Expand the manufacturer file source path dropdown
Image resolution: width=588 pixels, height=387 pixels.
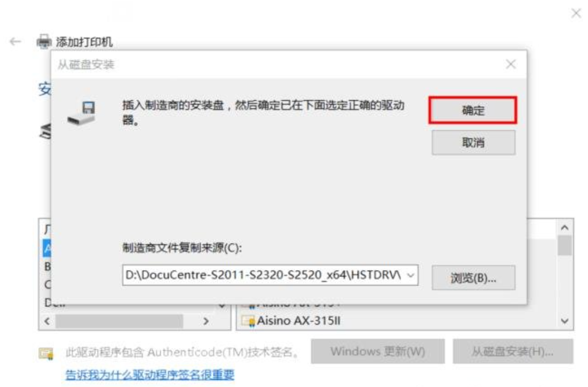411,275
